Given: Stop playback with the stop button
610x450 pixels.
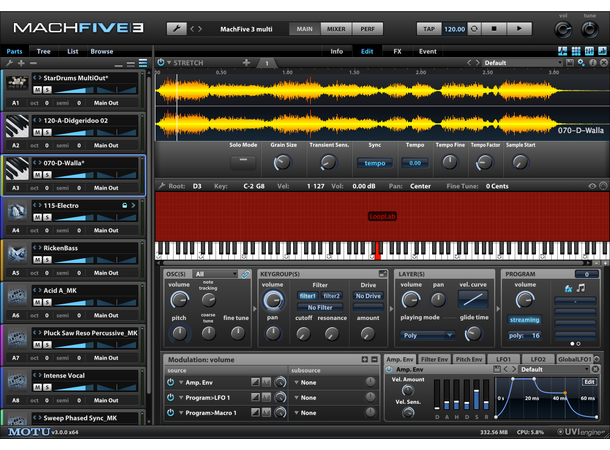Looking at the screenshot, I should pyautogui.click(x=494, y=29).
